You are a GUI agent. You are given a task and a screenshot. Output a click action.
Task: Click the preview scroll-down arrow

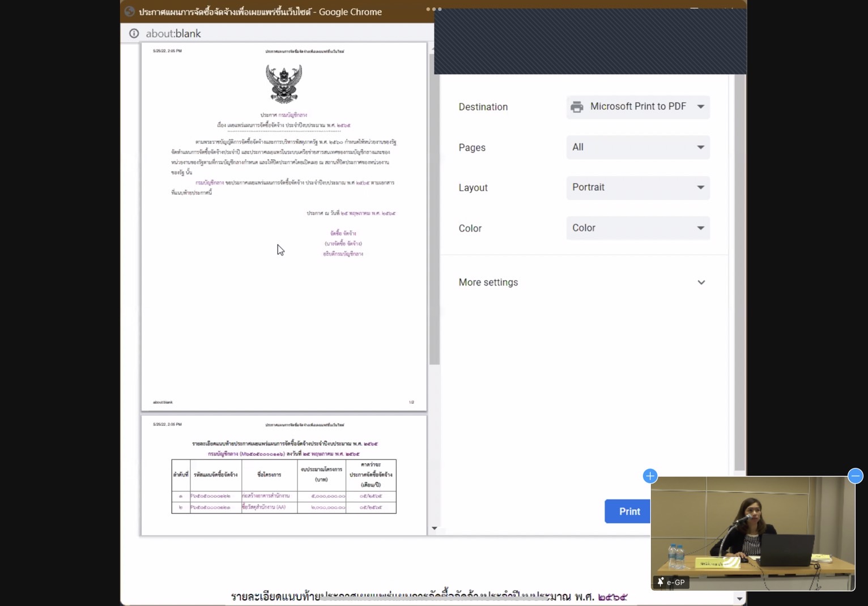coord(434,528)
